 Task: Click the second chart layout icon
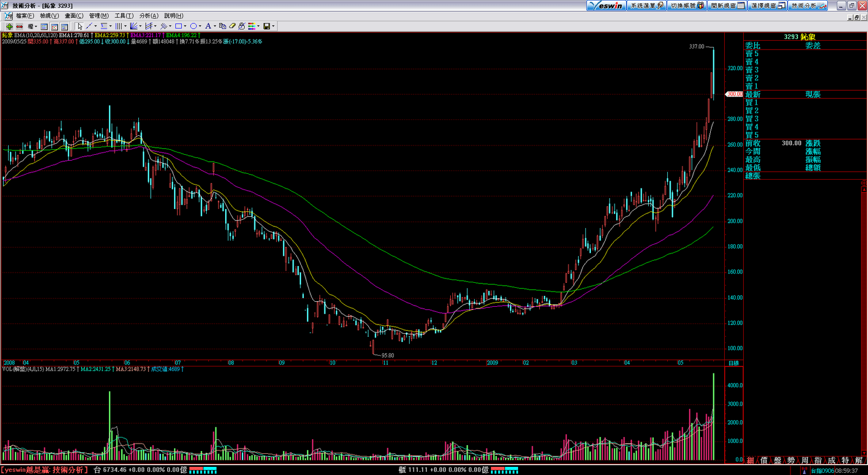[x=54, y=26]
